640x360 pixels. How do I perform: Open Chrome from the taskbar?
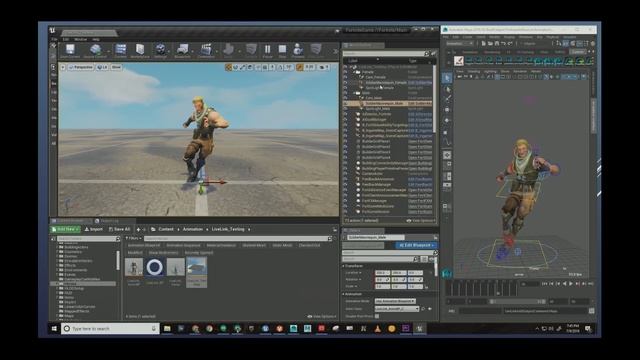point(209,328)
